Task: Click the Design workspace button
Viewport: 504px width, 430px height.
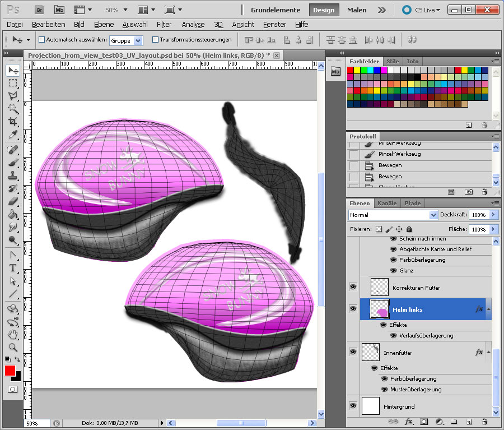Action: pos(324,10)
